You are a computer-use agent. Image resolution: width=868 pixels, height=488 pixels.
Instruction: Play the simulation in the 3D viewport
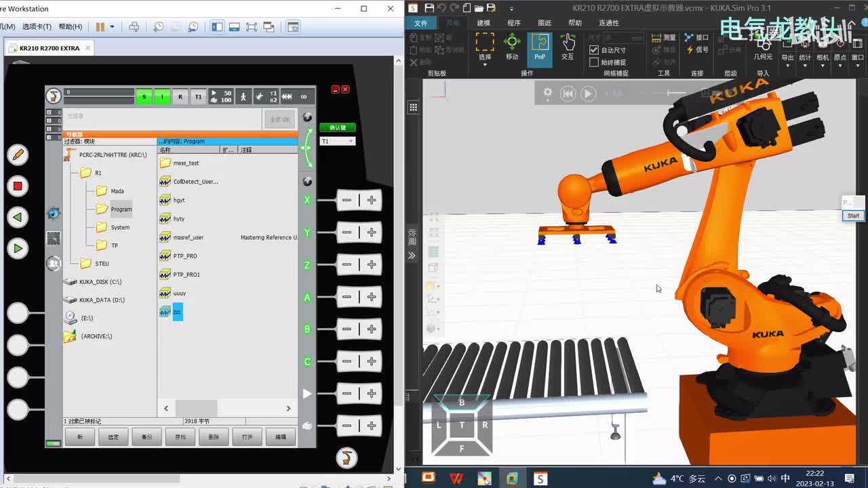click(588, 94)
